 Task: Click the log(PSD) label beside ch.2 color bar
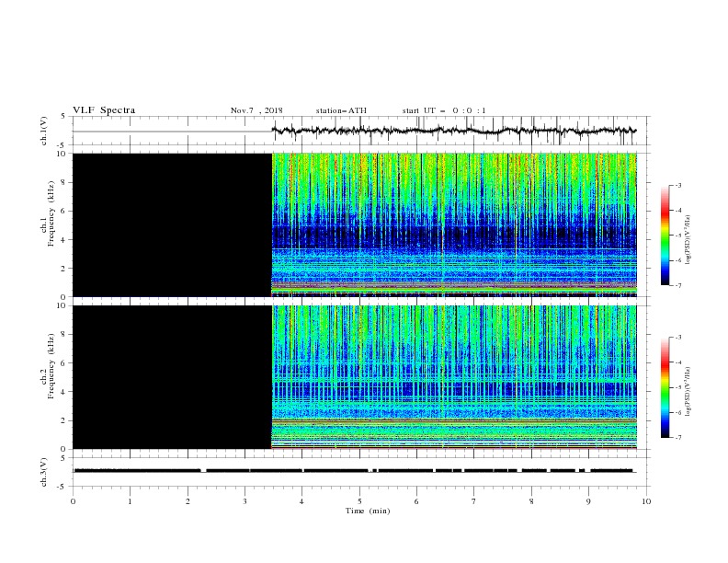coord(688,392)
